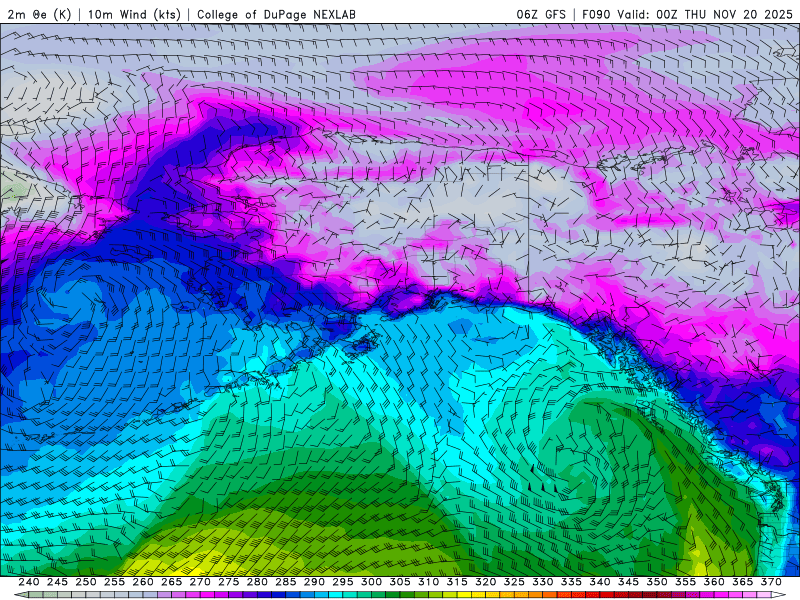This screenshot has height=600, width=800.
Task: Click the 'College of DuPage NEXLAB' text
Action: [x=276, y=14]
